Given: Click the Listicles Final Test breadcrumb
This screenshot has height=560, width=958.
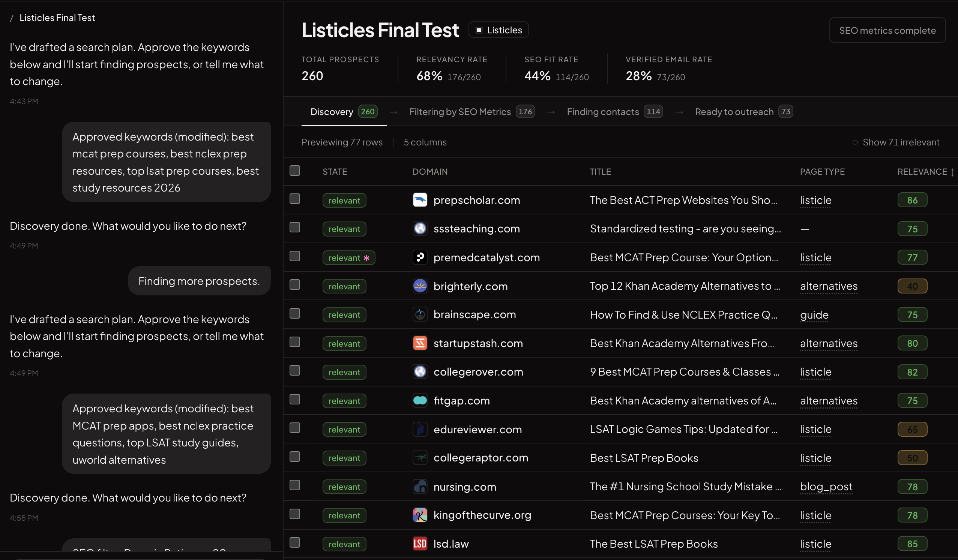Looking at the screenshot, I should pyautogui.click(x=57, y=18).
